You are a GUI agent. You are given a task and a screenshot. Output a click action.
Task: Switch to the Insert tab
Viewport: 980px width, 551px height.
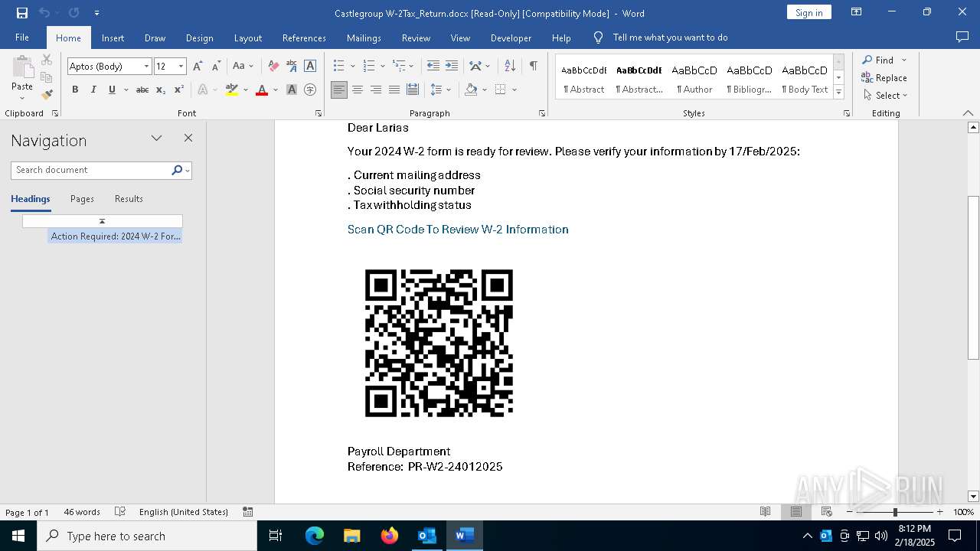[x=113, y=37]
